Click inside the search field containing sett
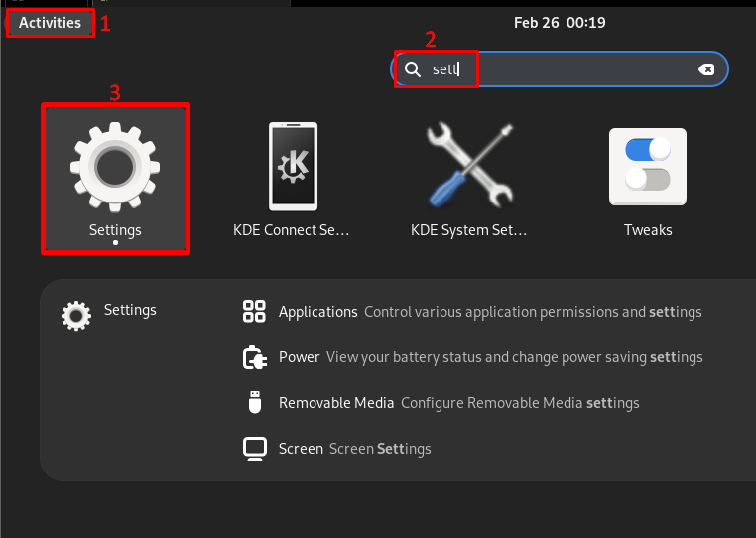This screenshot has height=538, width=756. pos(560,69)
